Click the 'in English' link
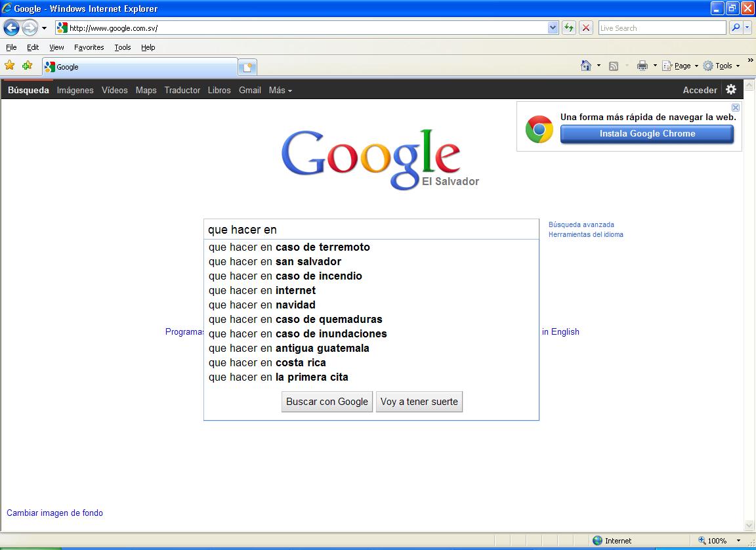 (x=560, y=331)
